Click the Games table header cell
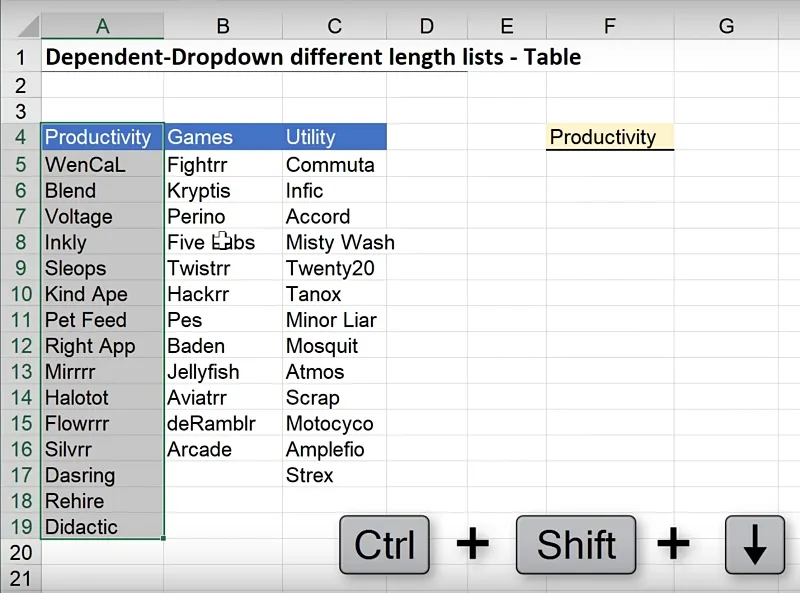 (x=222, y=137)
